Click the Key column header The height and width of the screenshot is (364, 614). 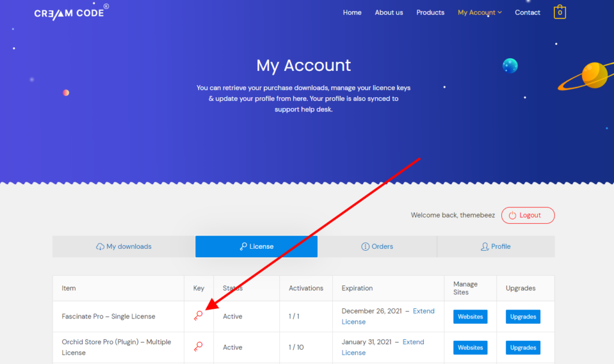pyautogui.click(x=198, y=288)
